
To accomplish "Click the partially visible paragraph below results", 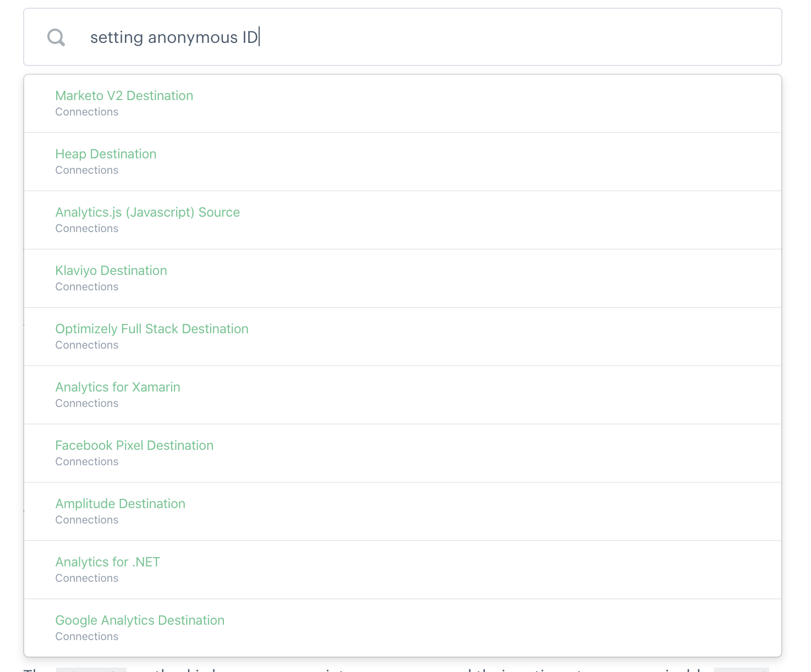I will 385,669.
